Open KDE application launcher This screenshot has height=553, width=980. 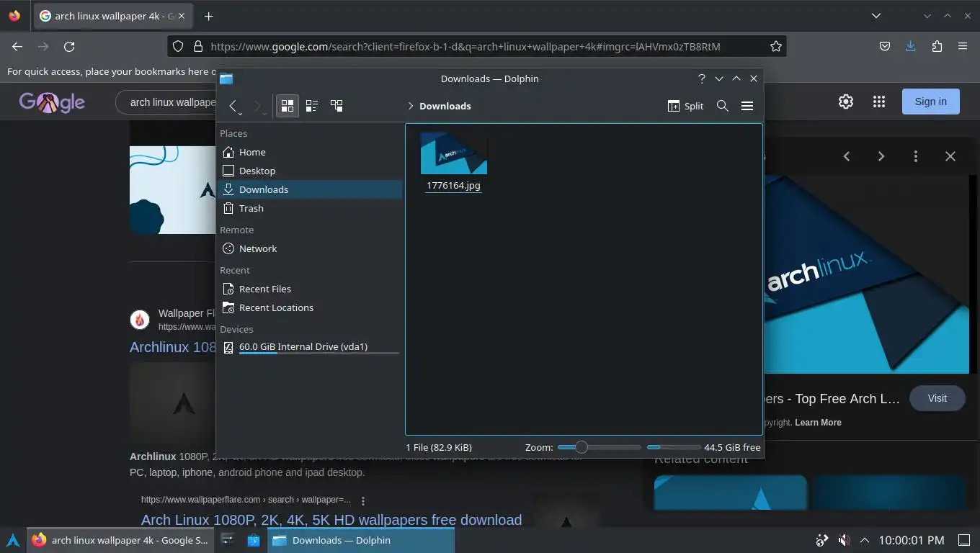point(13,540)
